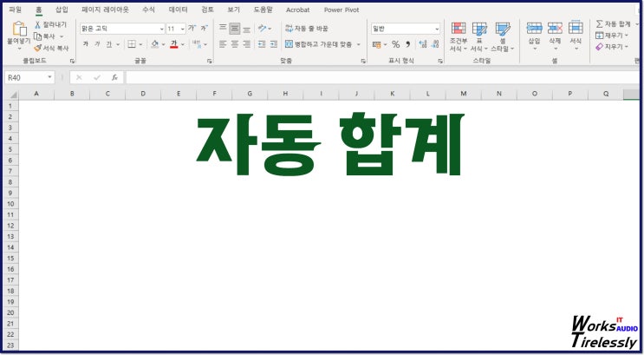Viewport: 644px width, 355px height.
Task: Open the Power Pivot tab
Action: [342, 10]
